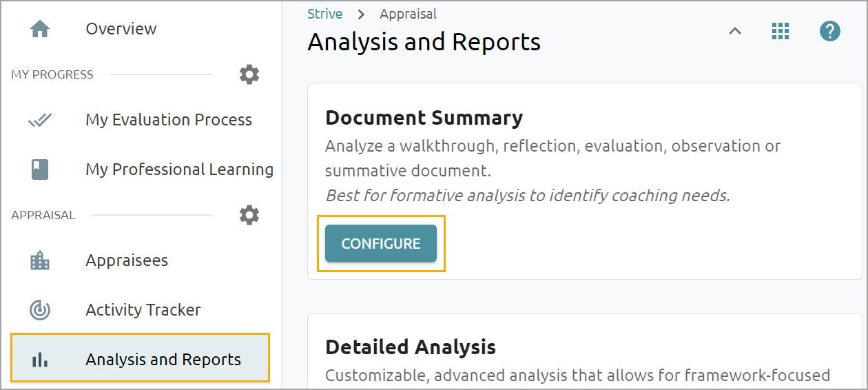This screenshot has height=390, width=868.
Task: Click the Appraisees building icon
Action: [x=40, y=260]
